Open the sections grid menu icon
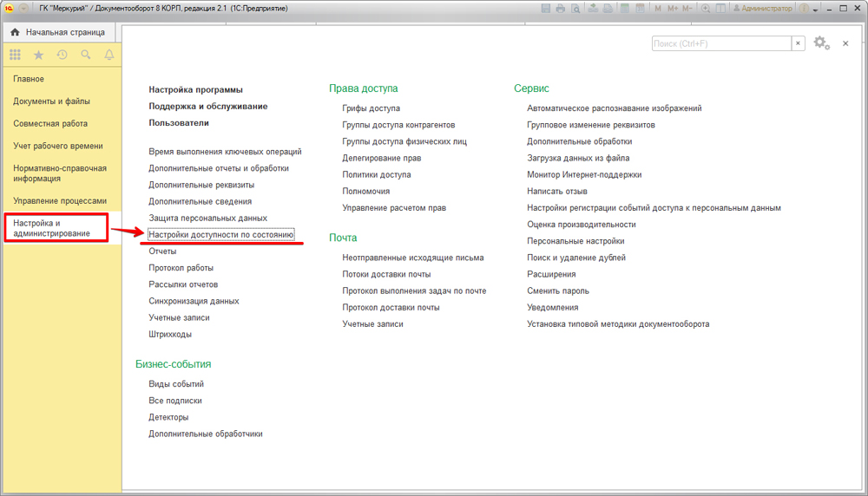This screenshot has height=496, width=868. (15, 55)
